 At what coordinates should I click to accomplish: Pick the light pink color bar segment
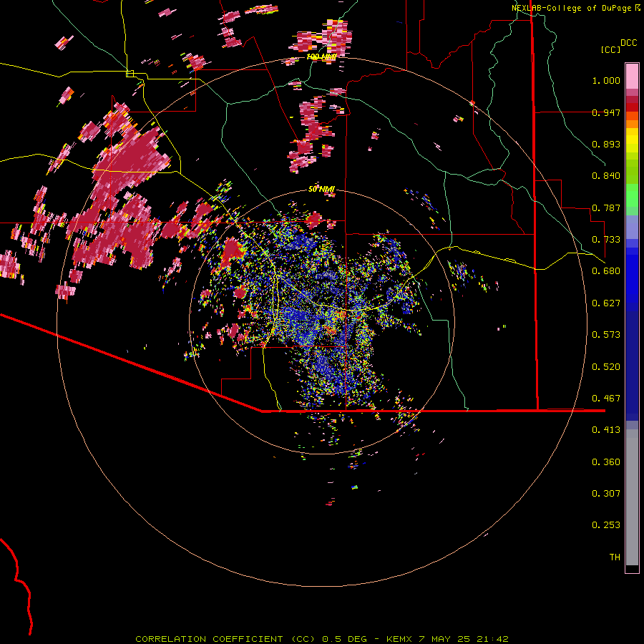[632, 76]
